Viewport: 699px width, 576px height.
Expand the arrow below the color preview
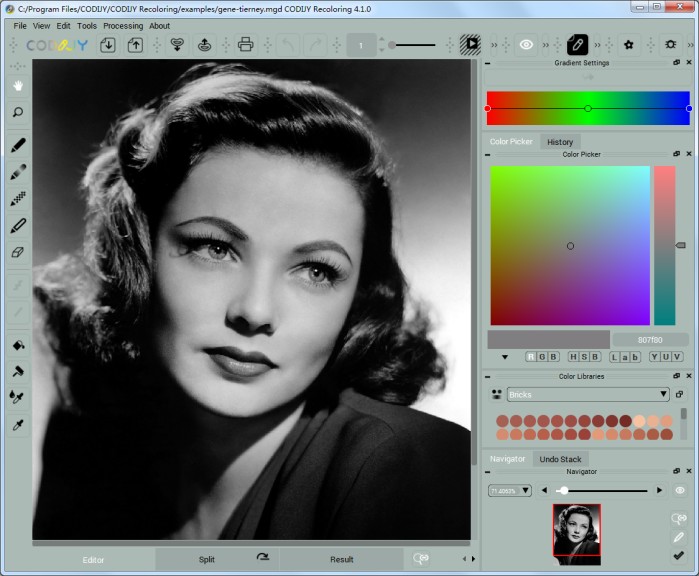pos(505,357)
